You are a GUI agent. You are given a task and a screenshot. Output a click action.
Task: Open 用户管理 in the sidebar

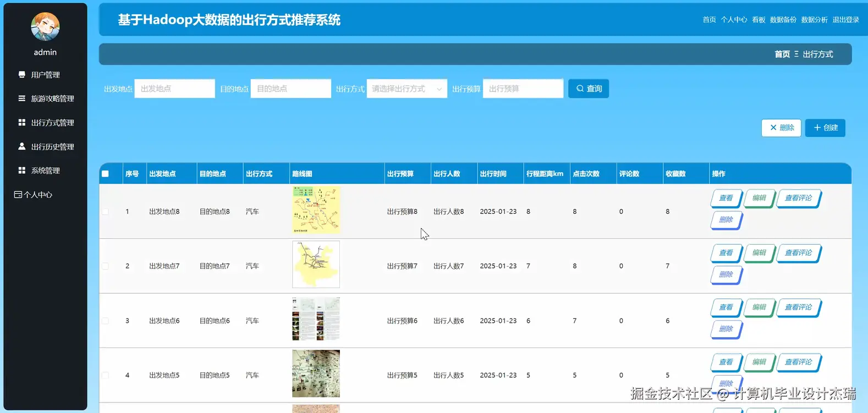coord(46,75)
